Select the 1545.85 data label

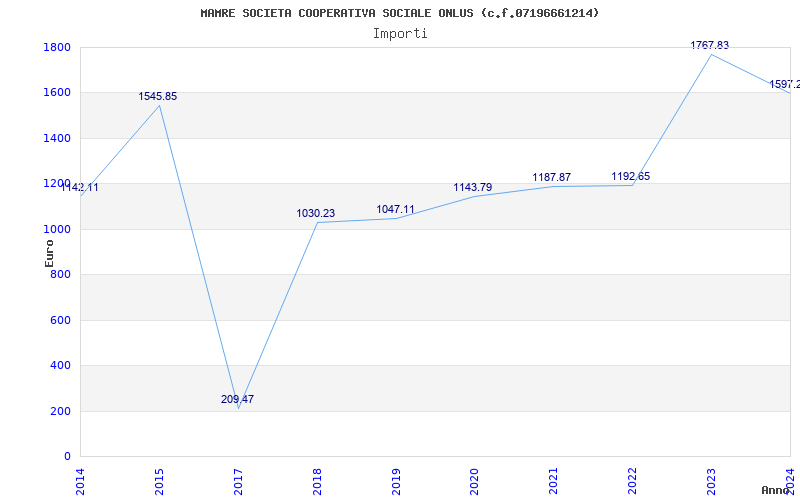point(158,96)
